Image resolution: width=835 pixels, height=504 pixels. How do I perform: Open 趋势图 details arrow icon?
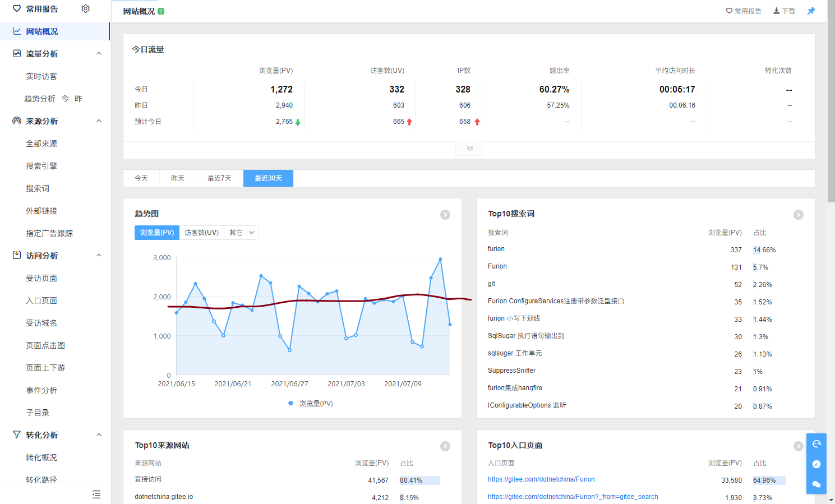(x=445, y=215)
